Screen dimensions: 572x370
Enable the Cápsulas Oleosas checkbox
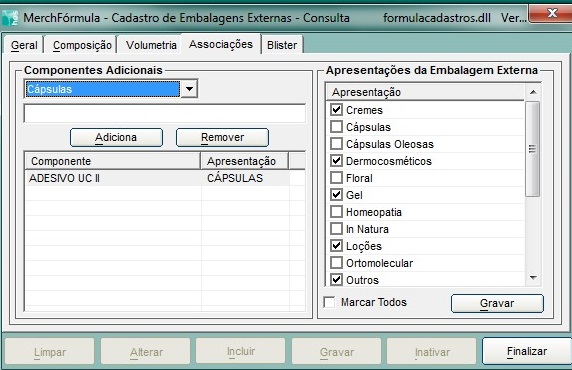[336, 144]
